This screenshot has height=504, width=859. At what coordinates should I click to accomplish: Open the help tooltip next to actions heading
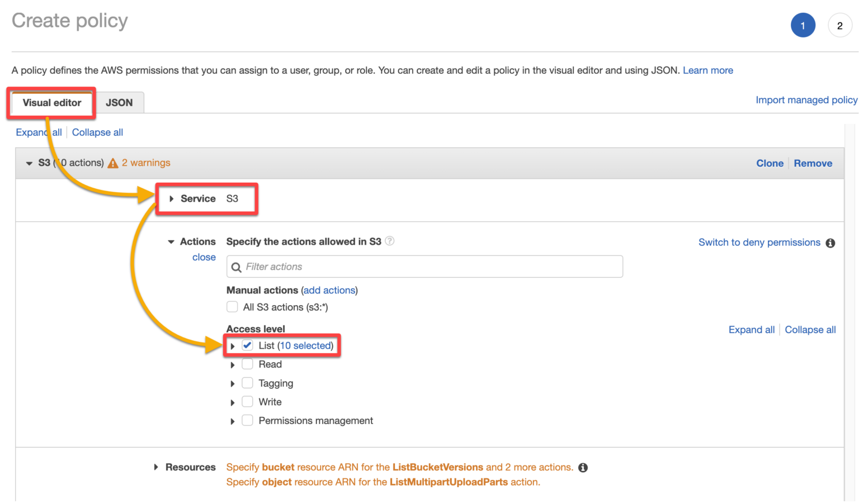389,241
